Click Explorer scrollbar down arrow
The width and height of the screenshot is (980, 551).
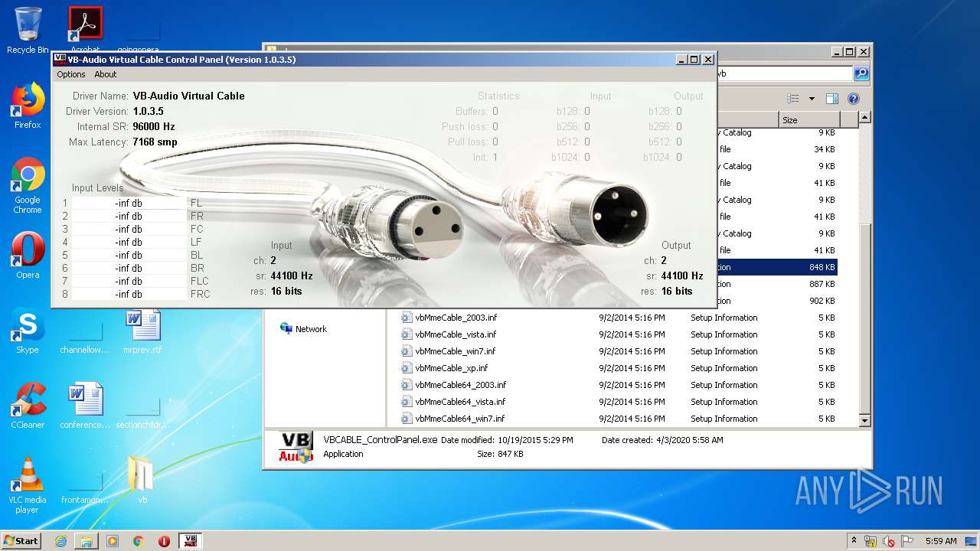[864, 420]
